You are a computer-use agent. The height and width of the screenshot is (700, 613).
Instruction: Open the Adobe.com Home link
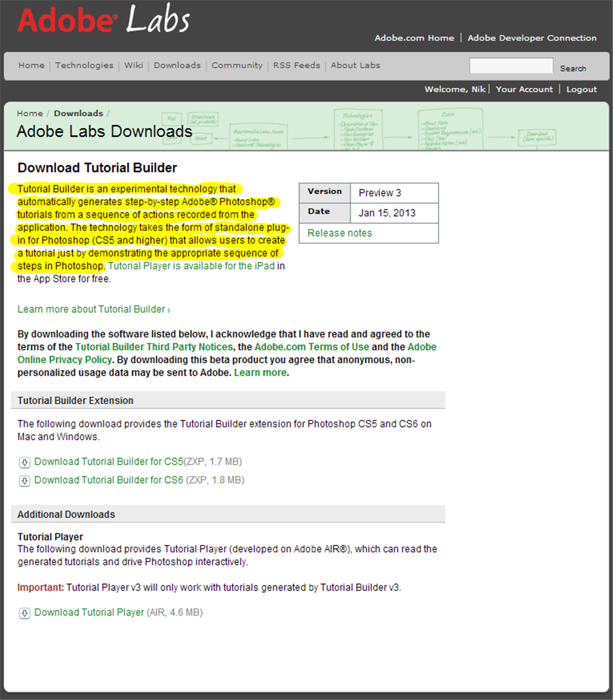[414, 38]
